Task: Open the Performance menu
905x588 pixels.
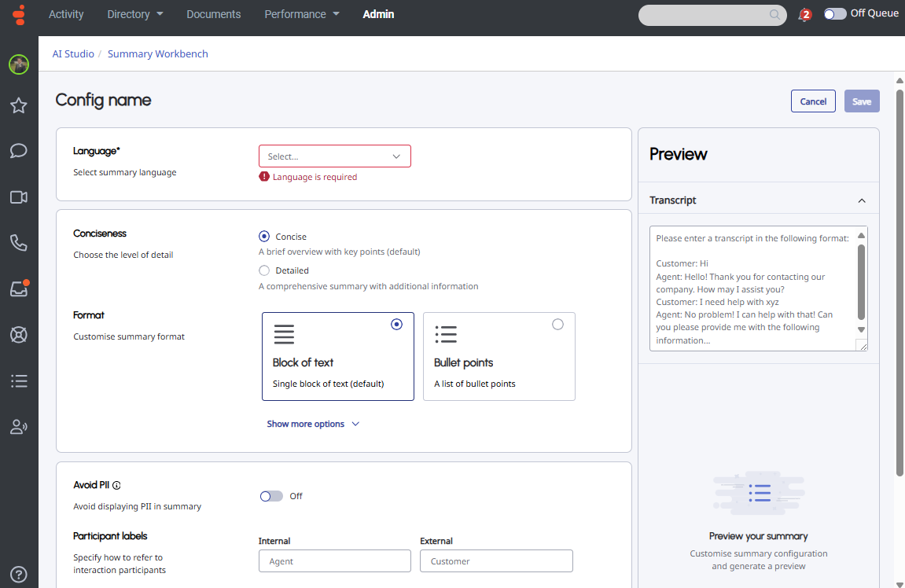Action: click(x=302, y=14)
